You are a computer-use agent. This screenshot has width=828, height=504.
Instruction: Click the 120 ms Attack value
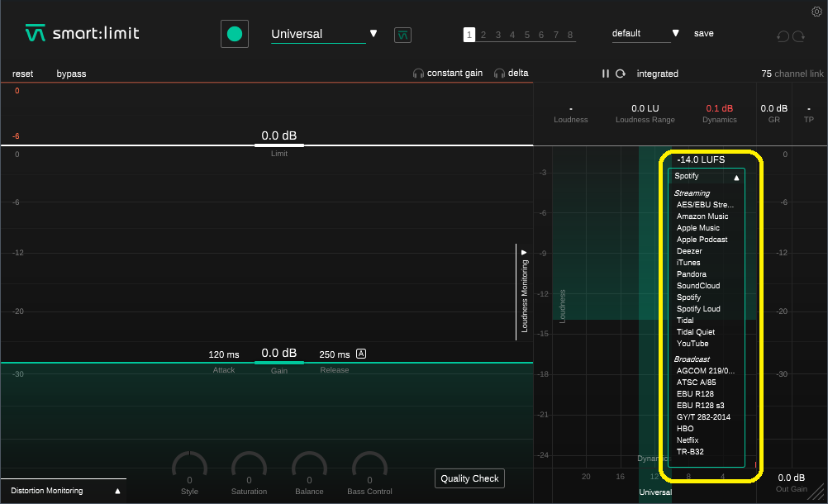224,354
